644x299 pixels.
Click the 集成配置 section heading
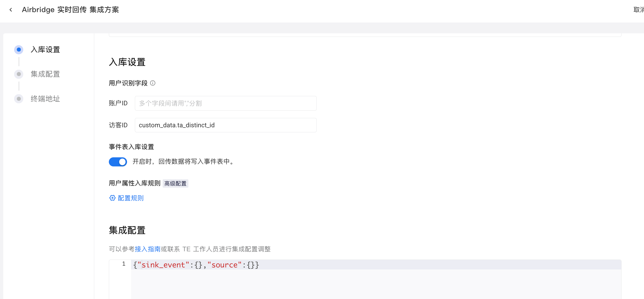pos(127,230)
